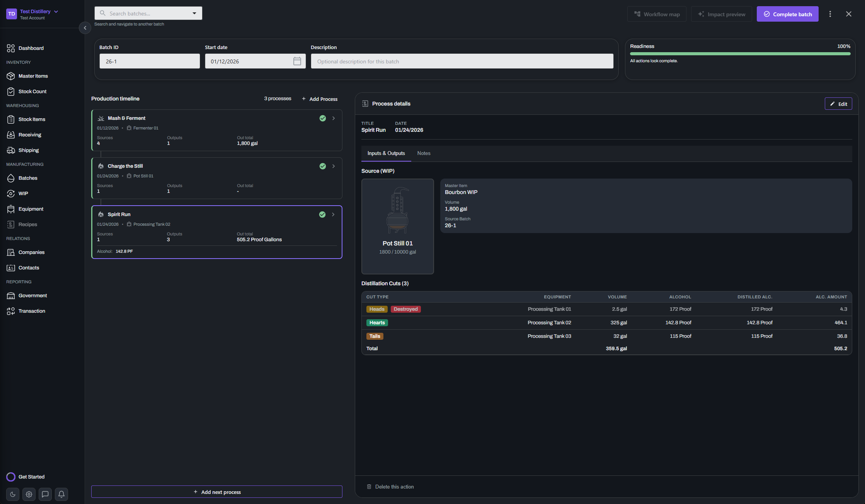Click the feedback chat bubble icon

point(45,494)
